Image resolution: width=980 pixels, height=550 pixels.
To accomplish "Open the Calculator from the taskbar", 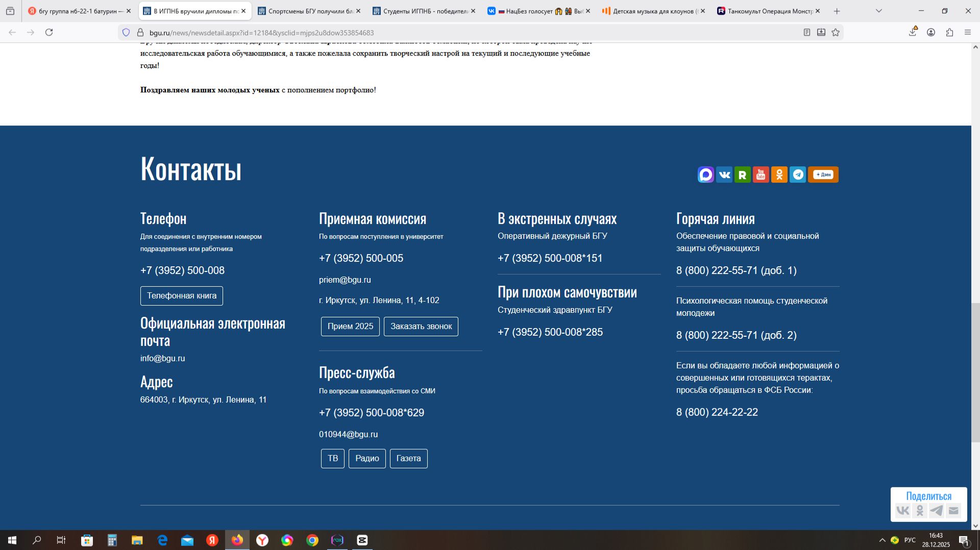I will pyautogui.click(x=112, y=540).
